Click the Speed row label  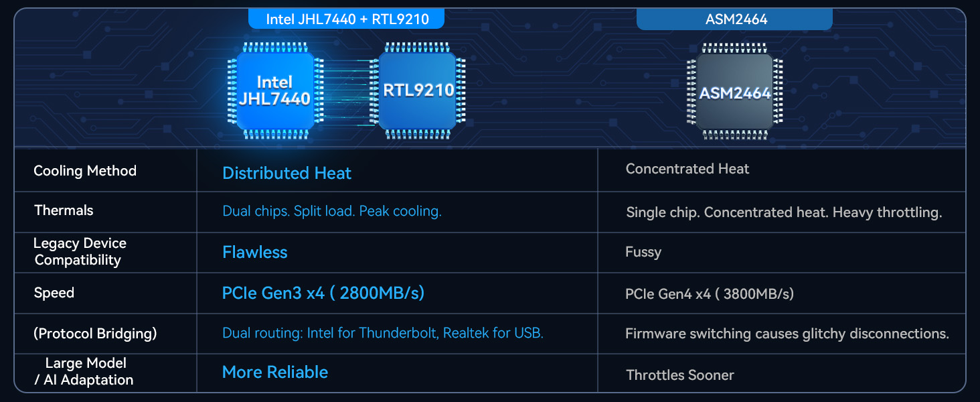click(54, 293)
